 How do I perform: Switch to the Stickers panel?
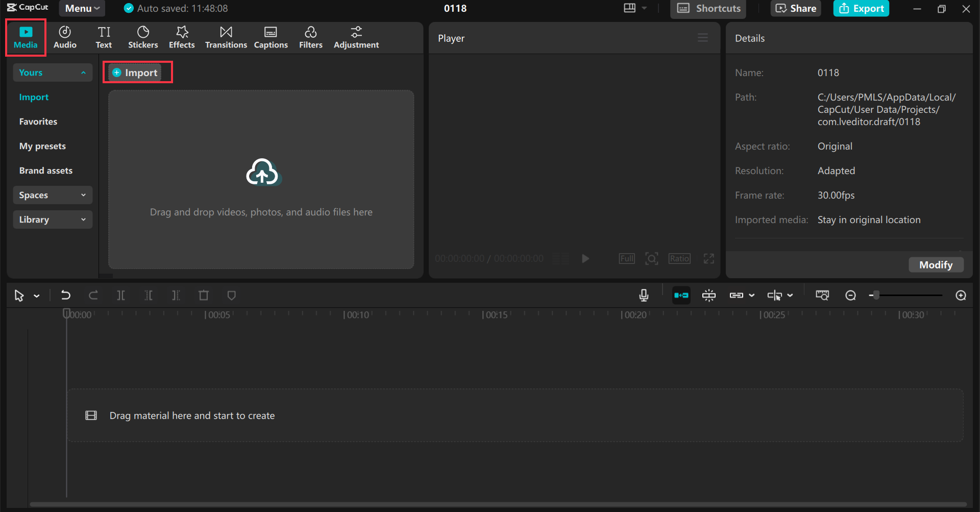[x=143, y=37]
